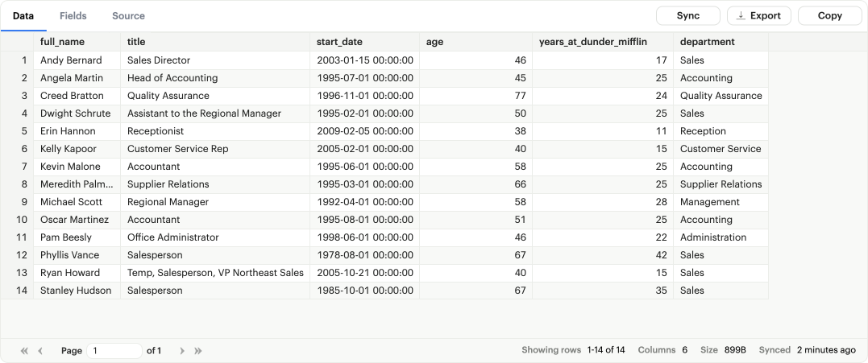Click the Export button with download icon
868x363 pixels.
(x=759, y=15)
